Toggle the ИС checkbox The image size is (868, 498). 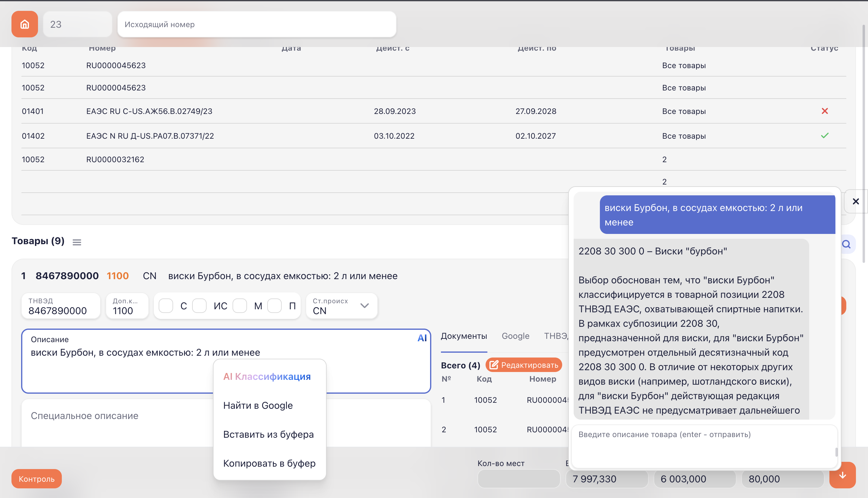coord(199,305)
